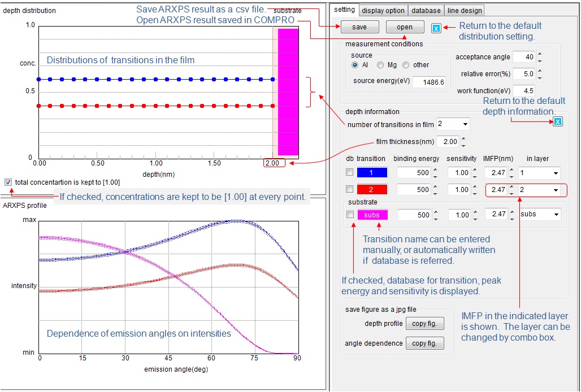581x392 pixels.
Task: Increment the work function value
Action: (x=540, y=89)
